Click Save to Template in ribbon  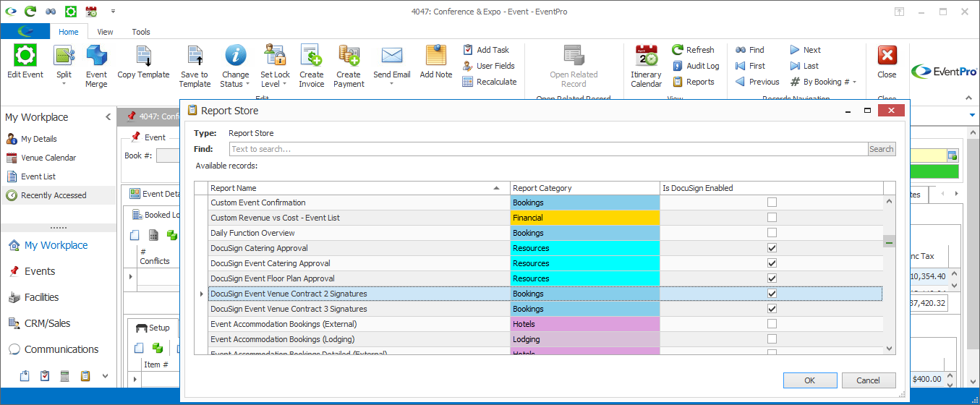point(195,65)
